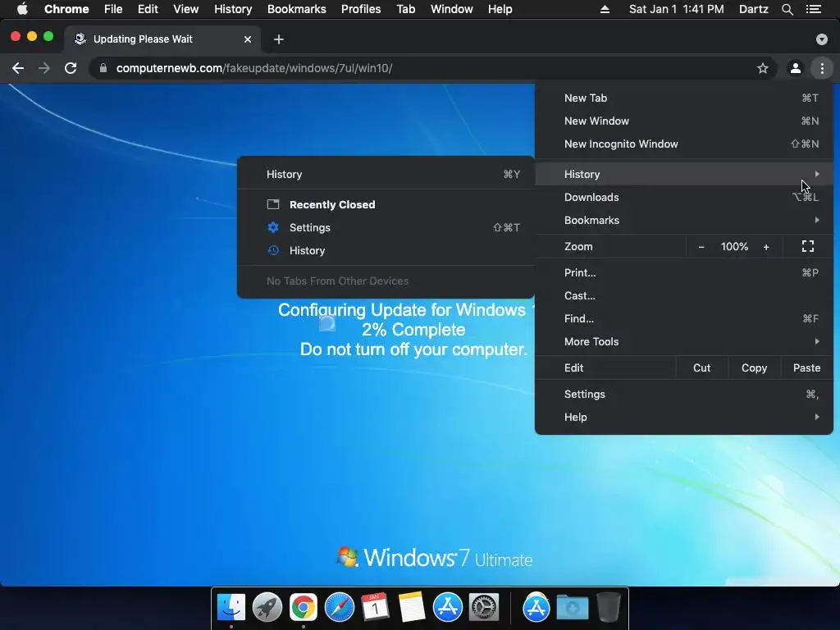This screenshot has height=630, width=840.
Task: Expand the Bookmarks submenu
Action: click(x=684, y=220)
